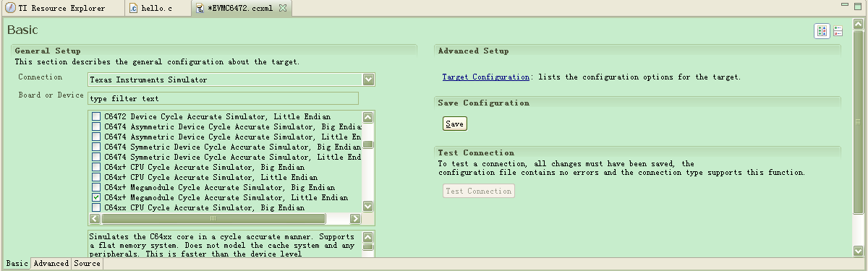Click the Advanced Setup section header
The height and width of the screenshot is (271, 868).
tap(473, 51)
